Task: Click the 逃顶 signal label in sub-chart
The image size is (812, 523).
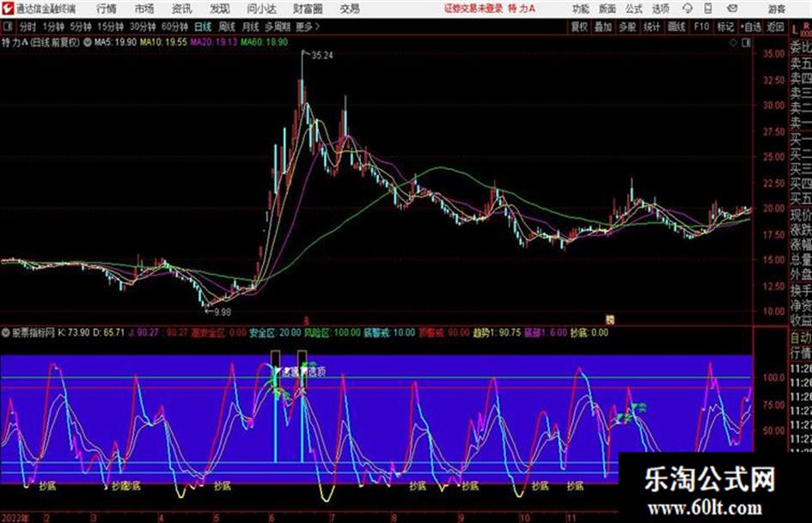Action: pos(316,372)
